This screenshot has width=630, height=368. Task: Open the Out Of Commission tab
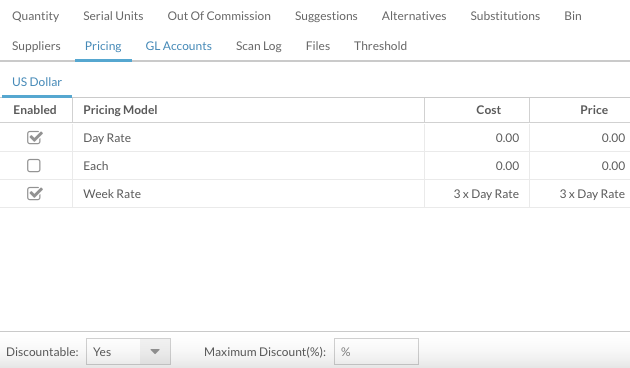click(x=219, y=16)
